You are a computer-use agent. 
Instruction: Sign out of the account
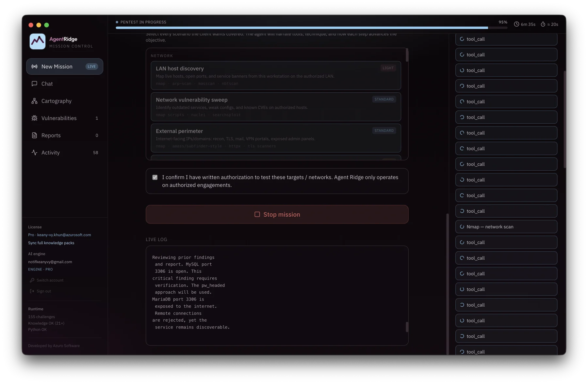pos(41,291)
